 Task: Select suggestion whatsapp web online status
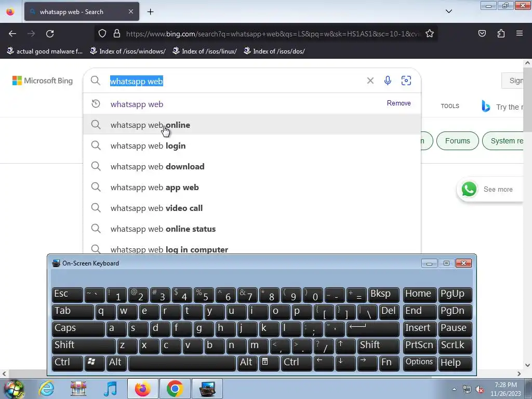pos(252,229)
